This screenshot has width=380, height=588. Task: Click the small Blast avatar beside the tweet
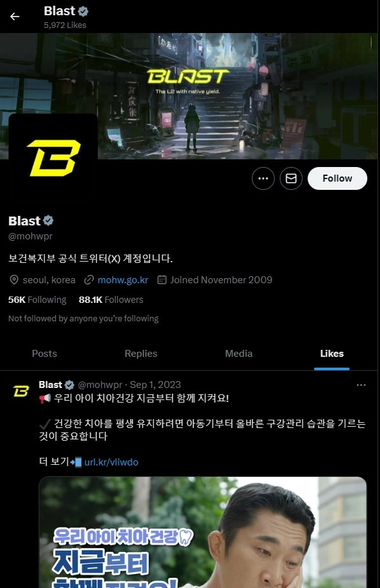pyautogui.click(x=21, y=391)
